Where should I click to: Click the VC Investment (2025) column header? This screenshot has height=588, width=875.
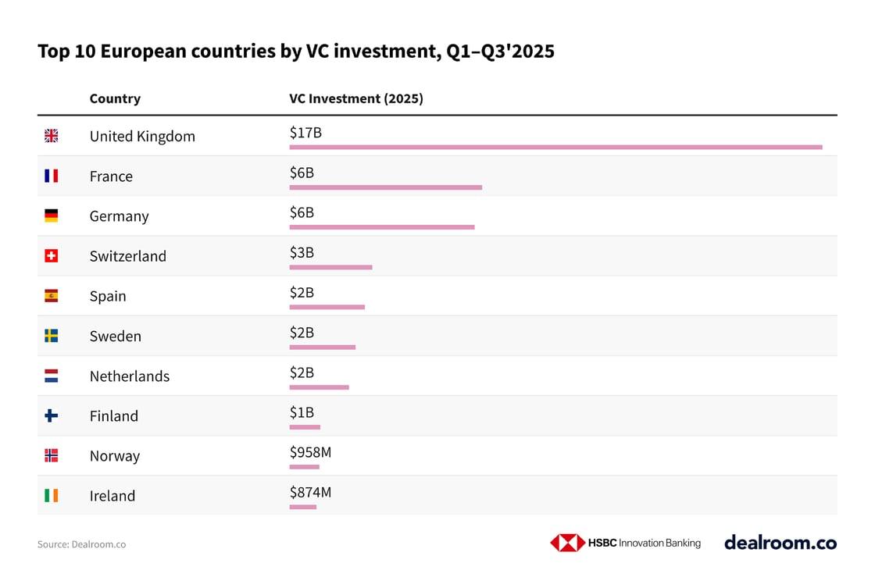click(x=356, y=98)
